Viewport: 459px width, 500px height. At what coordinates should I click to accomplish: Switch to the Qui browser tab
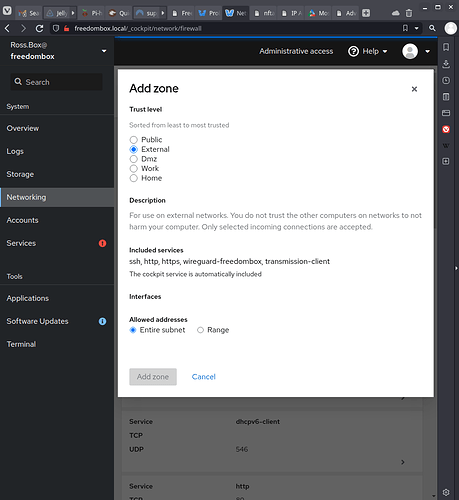[119, 13]
